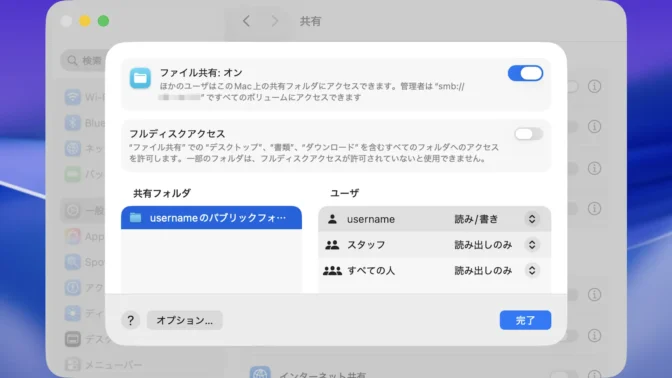This screenshot has width=672, height=378.
Task: Click the first info button in the background sharing list
Action: pyautogui.click(x=594, y=86)
